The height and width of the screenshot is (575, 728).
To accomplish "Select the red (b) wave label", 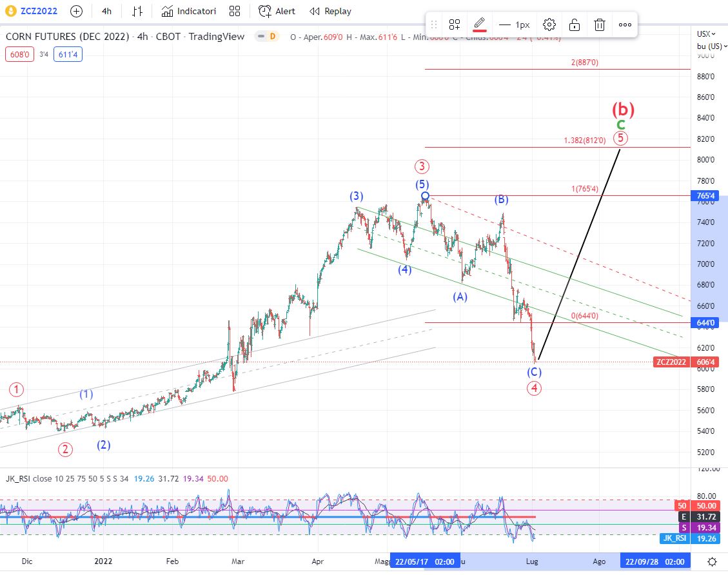I will point(623,109).
